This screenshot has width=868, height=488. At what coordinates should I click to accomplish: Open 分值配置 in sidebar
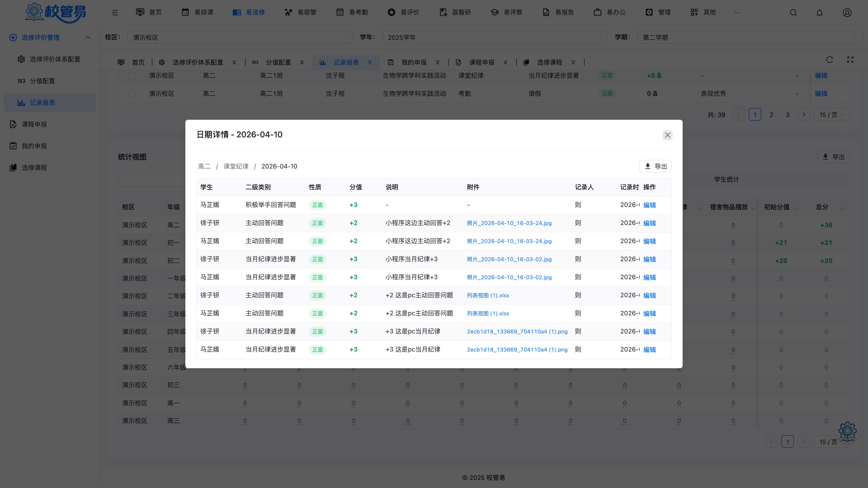point(50,81)
